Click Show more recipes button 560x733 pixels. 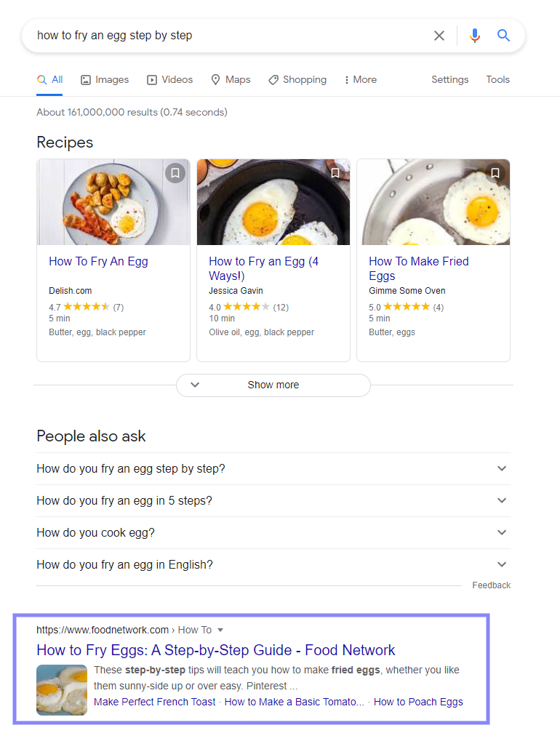pyautogui.click(x=273, y=385)
